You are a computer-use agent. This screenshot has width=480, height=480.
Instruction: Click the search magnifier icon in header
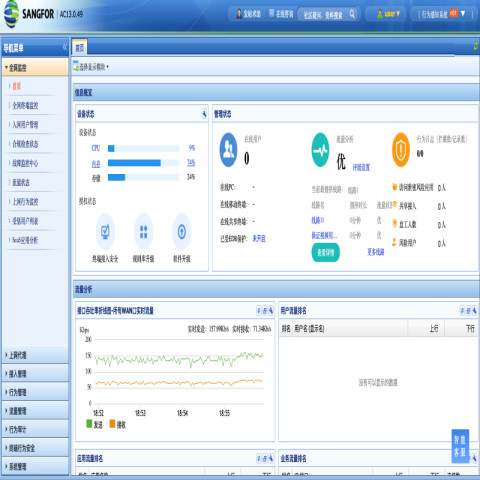click(352, 14)
